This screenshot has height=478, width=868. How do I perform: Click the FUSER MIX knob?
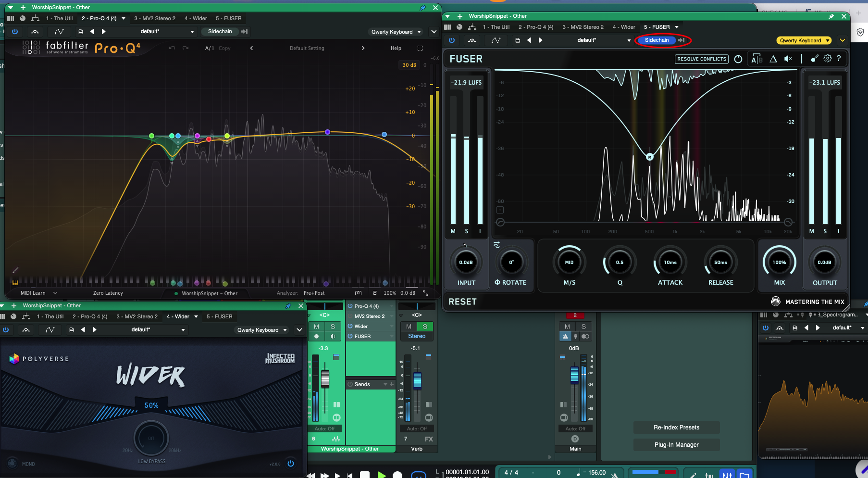tap(779, 263)
